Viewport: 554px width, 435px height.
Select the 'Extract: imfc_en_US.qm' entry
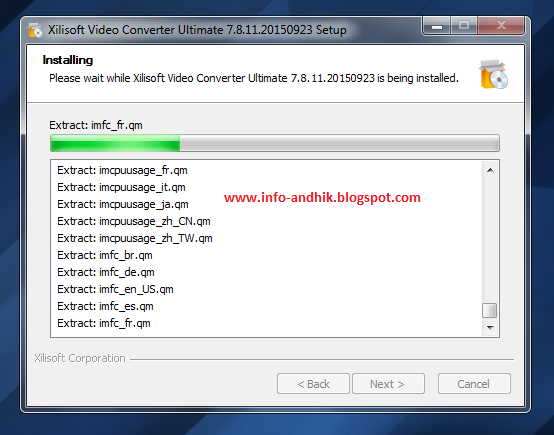coord(115,289)
